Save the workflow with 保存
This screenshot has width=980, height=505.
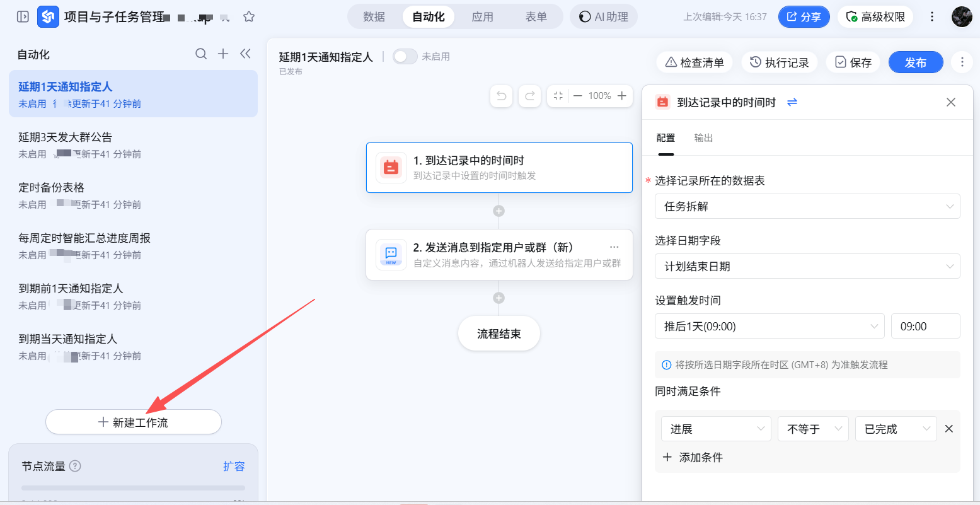click(853, 62)
